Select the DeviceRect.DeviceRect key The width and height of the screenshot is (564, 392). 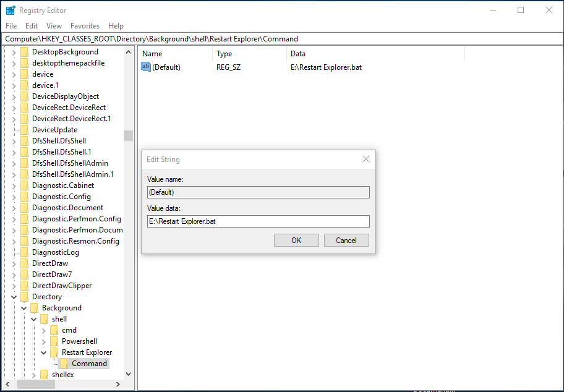click(69, 108)
